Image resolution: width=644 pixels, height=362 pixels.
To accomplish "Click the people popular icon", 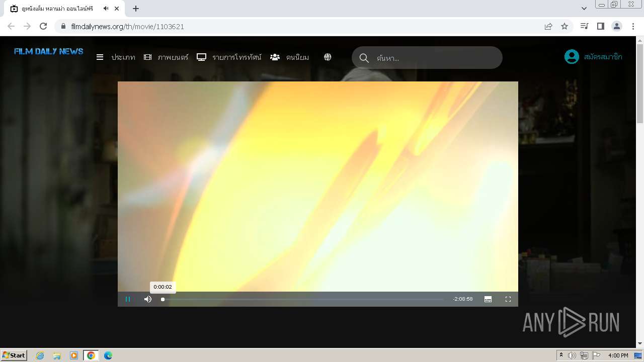I will pos(275,57).
